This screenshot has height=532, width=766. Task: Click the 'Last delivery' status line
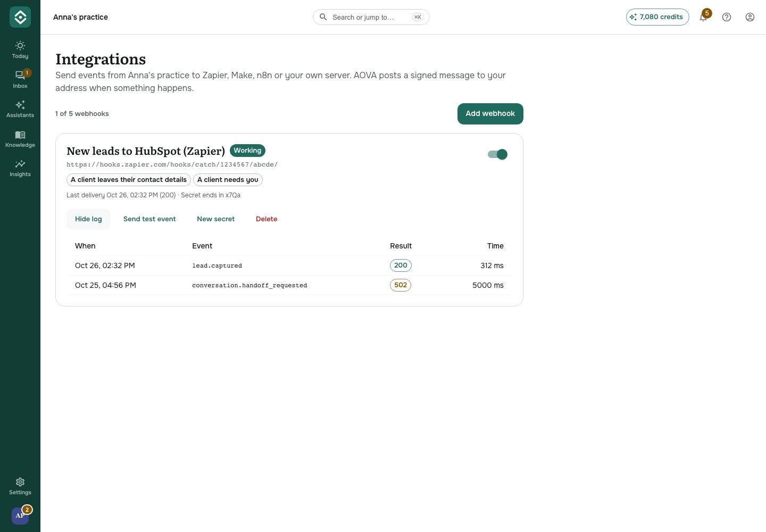[x=153, y=195]
